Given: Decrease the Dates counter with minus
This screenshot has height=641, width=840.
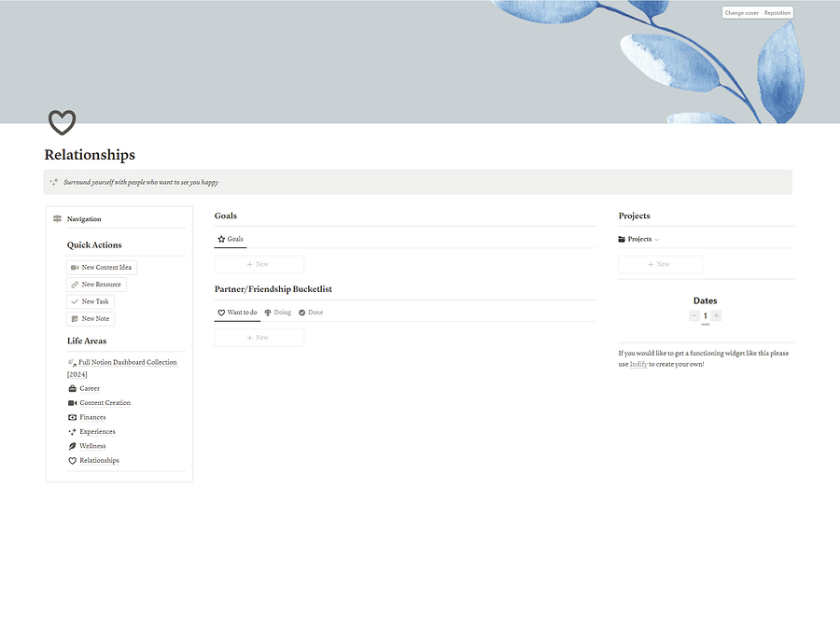Looking at the screenshot, I should coord(694,315).
